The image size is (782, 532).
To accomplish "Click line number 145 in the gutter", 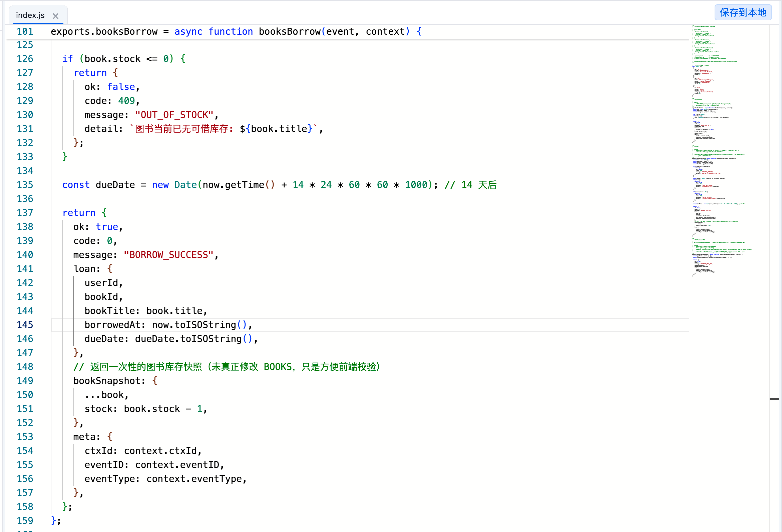I will tap(25, 325).
